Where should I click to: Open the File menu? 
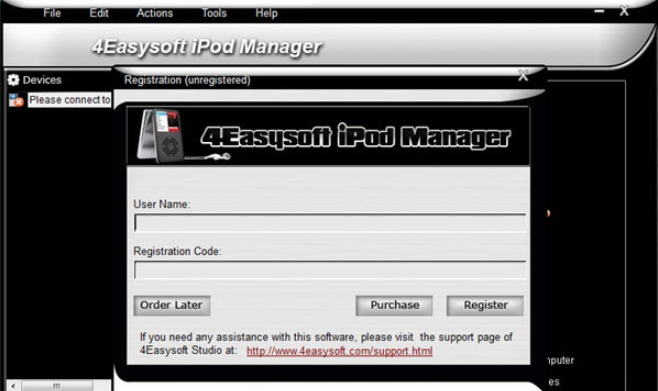click(52, 13)
